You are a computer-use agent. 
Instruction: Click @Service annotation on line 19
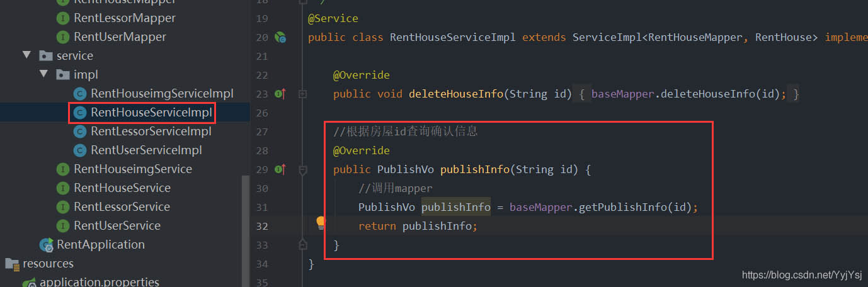pos(333,18)
